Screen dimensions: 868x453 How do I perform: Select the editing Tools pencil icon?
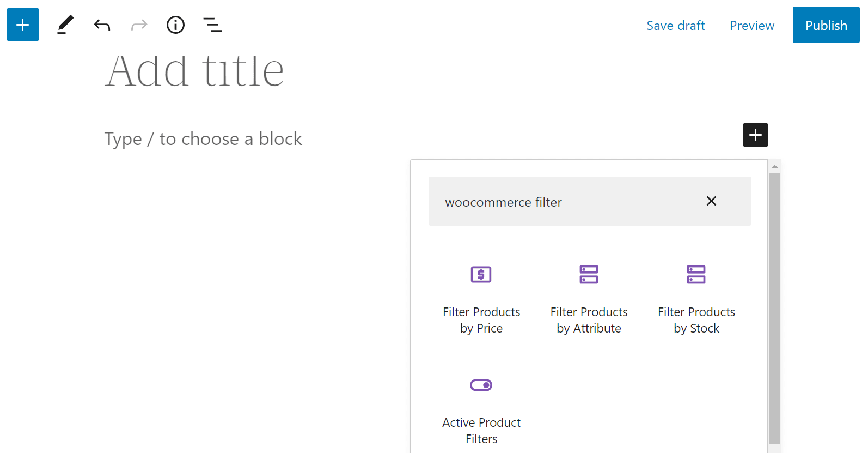click(x=65, y=25)
